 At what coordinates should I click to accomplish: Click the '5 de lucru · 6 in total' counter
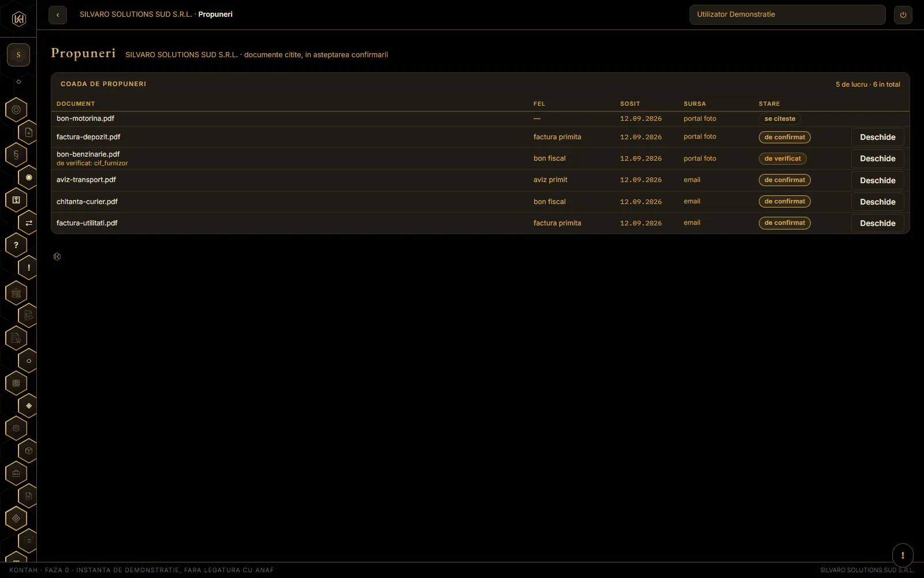tap(868, 84)
